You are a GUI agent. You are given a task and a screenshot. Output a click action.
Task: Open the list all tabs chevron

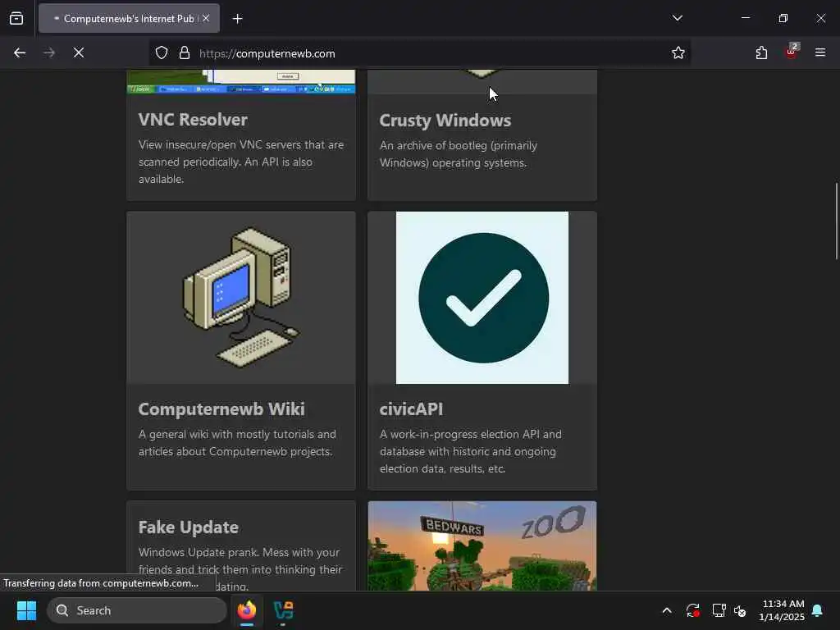pos(678,18)
